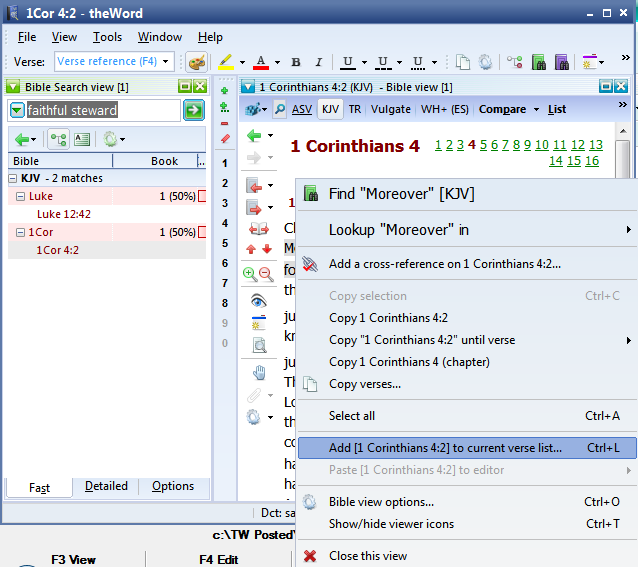Click Bible view vertical scrollbar up arrow
This screenshot has width=638, height=567.
pyautogui.click(x=623, y=131)
